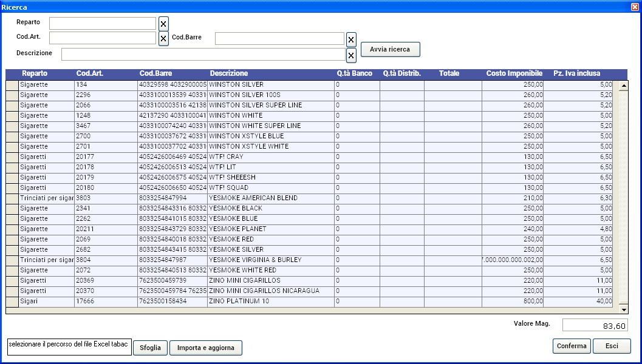Exit the dialog using Esci button
The image size is (642, 364).
pyautogui.click(x=612, y=346)
